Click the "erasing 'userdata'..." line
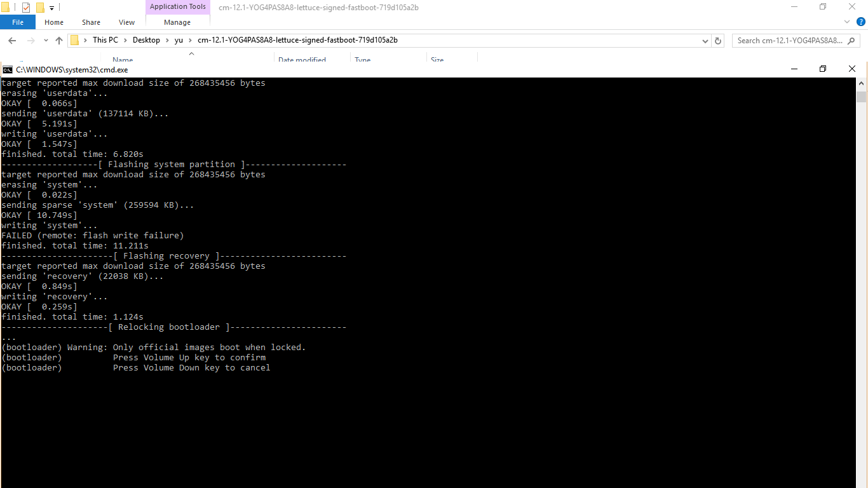 click(x=55, y=93)
